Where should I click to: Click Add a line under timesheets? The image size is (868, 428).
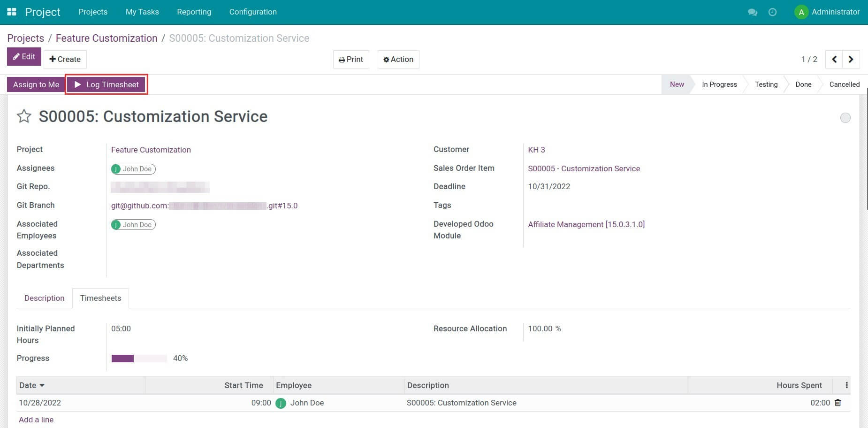coord(36,419)
